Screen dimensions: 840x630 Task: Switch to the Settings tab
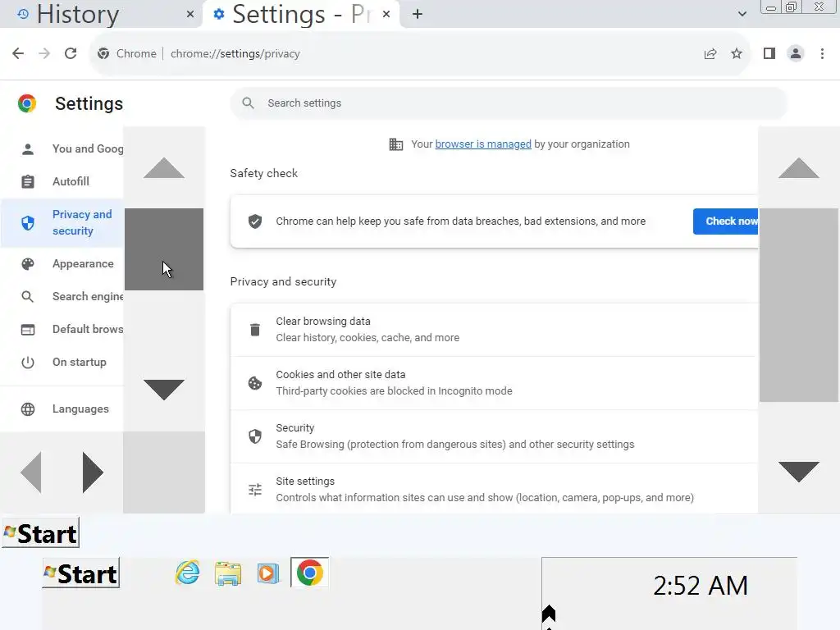pos(303,14)
